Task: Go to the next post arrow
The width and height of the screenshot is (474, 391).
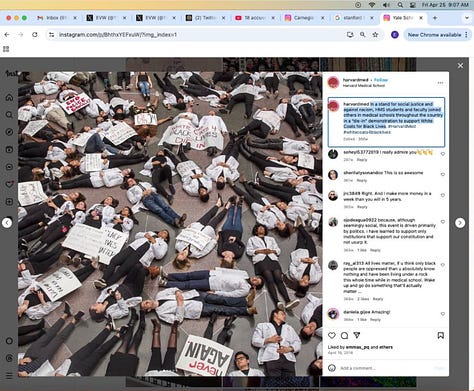Action: pyautogui.click(x=460, y=223)
